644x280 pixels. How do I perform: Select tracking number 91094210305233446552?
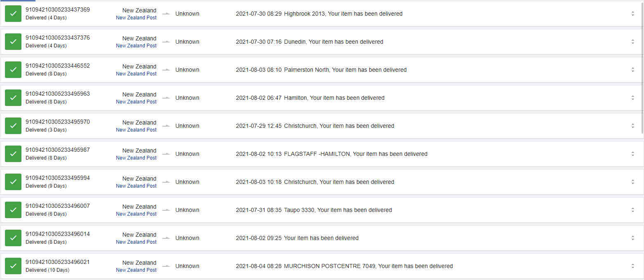pyautogui.click(x=57, y=66)
